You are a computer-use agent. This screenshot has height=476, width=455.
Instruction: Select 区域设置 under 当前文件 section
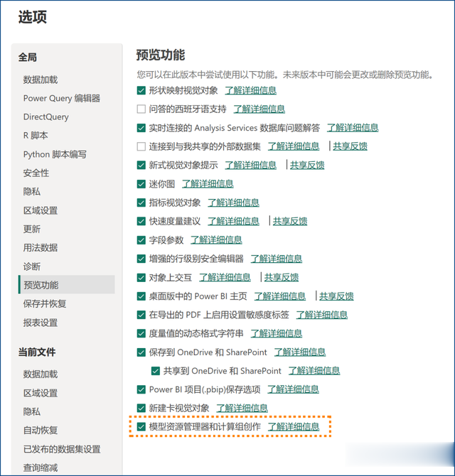(41, 393)
